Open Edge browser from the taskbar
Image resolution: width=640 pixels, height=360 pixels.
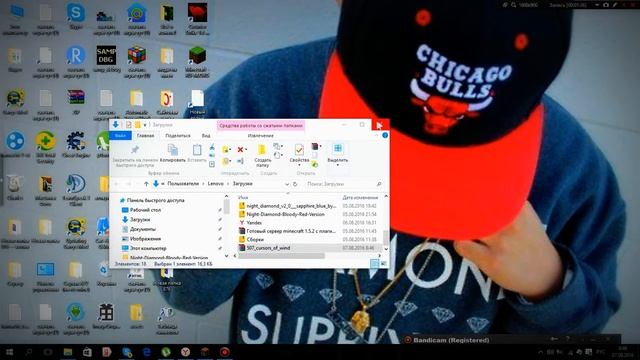click(x=147, y=352)
